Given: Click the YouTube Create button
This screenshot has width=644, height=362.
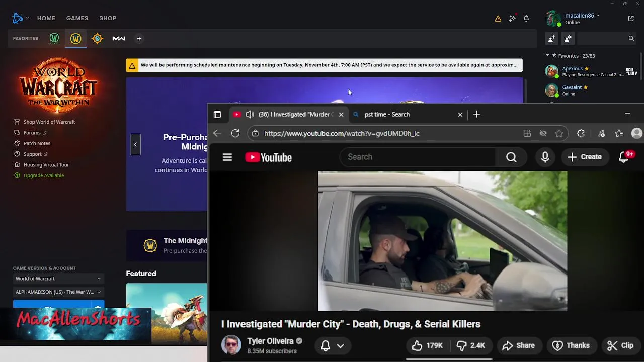Looking at the screenshot, I should click(x=585, y=157).
